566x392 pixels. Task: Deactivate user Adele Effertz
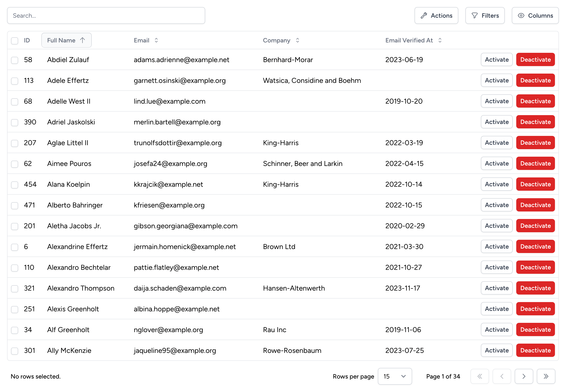point(535,80)
